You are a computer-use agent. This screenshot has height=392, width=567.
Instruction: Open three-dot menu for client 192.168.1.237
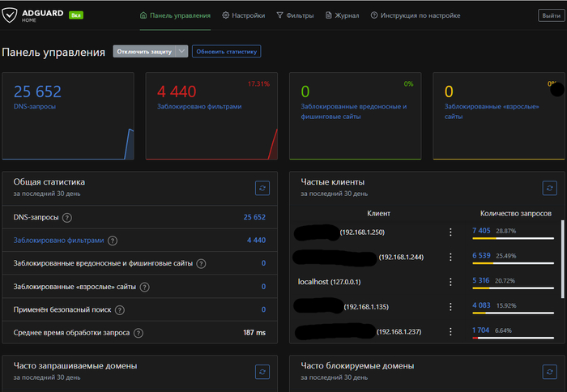pyautogui.click(x=450, y=331)
